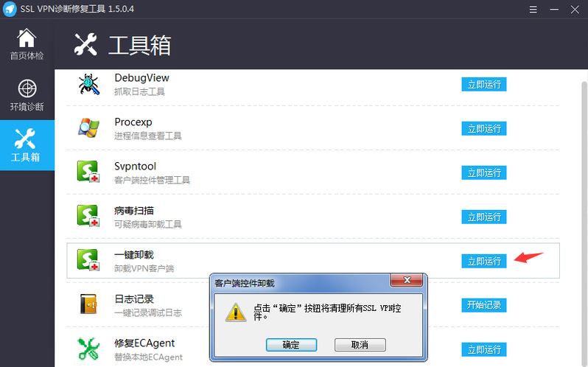Click the 卸载VPN客户端 description text
This screenshot has width=588, height=367.
(x=144, y=268)
